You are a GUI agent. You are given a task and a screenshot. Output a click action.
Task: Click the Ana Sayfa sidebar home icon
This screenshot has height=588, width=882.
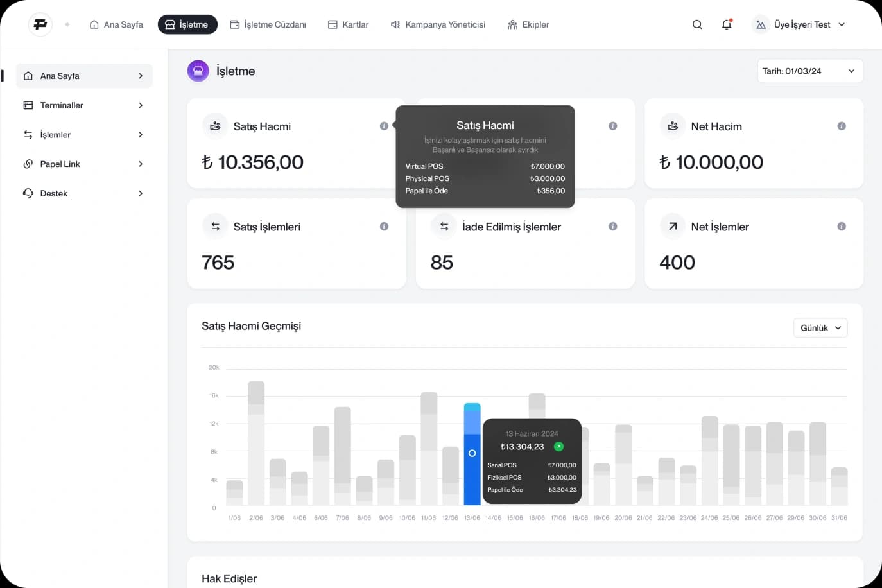[28, 76]
